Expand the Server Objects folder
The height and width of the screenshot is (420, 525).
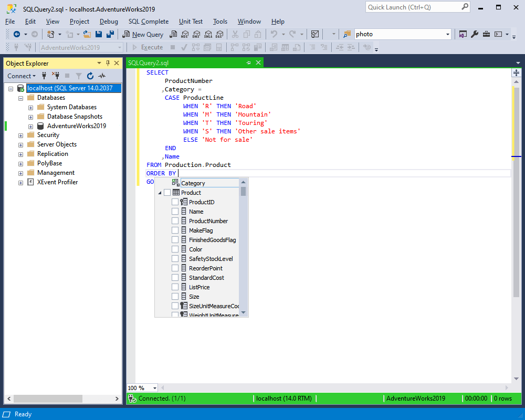click(20, 145)
